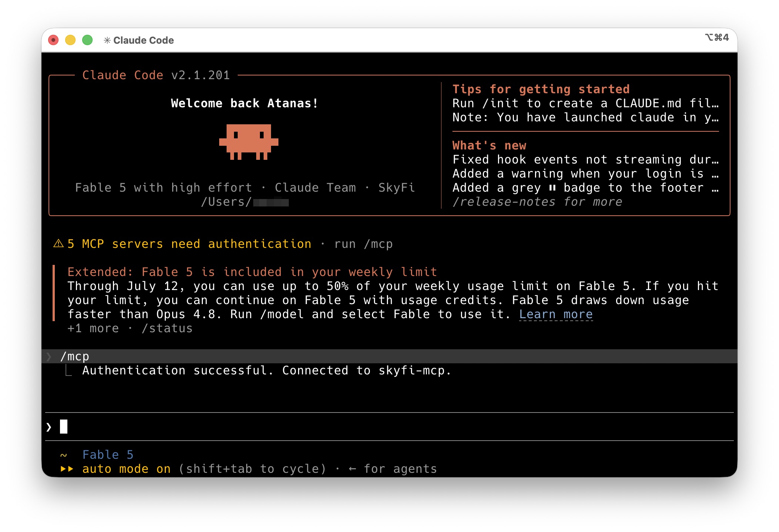
Task: Click 'Welcome back Atanas!' heading
Action: coord(244,103)
